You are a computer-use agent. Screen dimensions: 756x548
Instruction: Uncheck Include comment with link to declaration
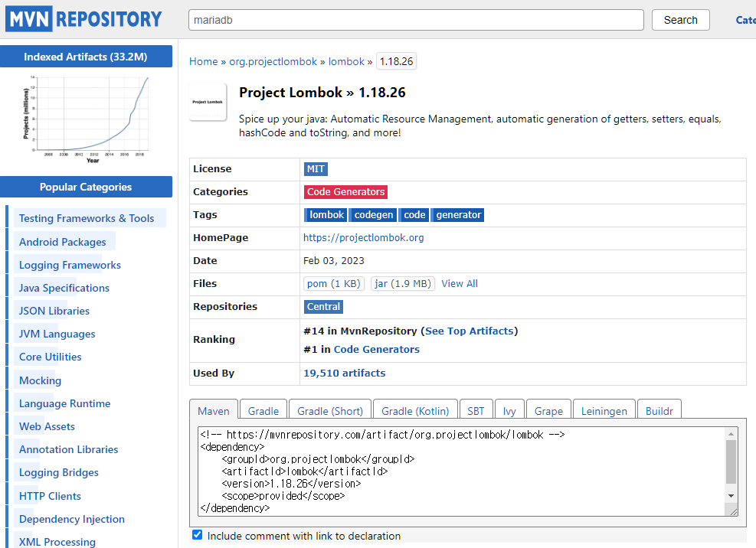pos(197,534)
